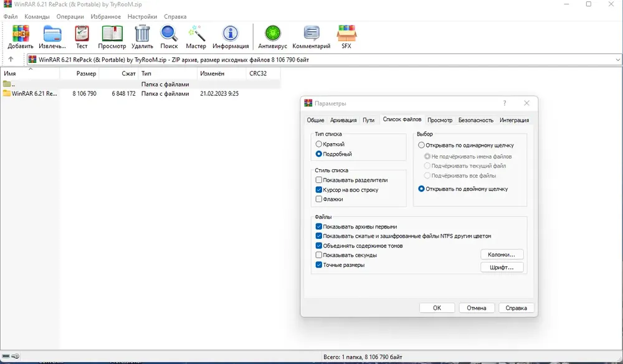
Task: Click the Колонки... button
Action: pos(502,254)
